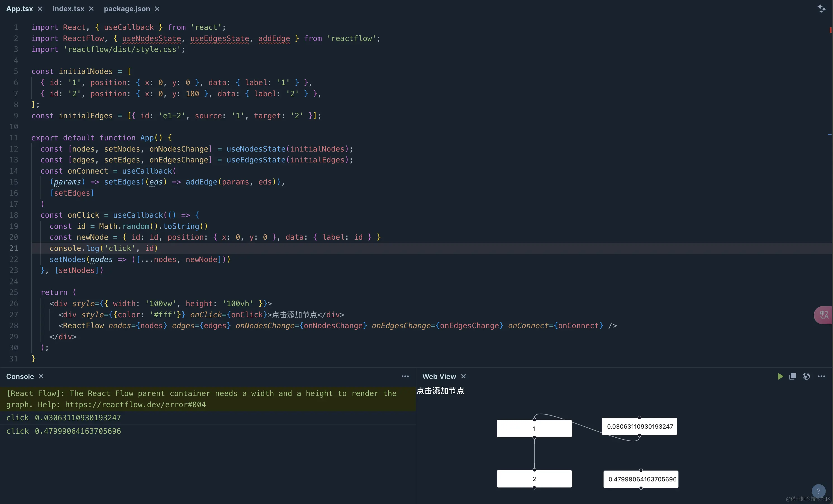Viewport: 833px width, 504px height.
Task: Click the AI sparkle icon top right
Action: coord(822,8)
